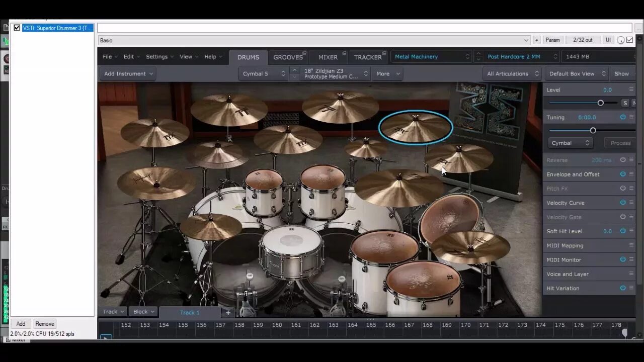Expand the More dropdown
644x362 pixels.
click(387, 73)
